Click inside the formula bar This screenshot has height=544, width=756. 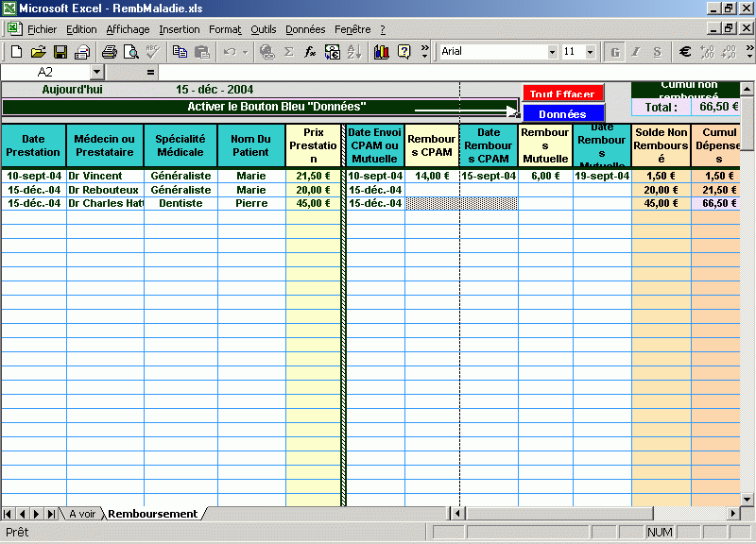point(455,73)
